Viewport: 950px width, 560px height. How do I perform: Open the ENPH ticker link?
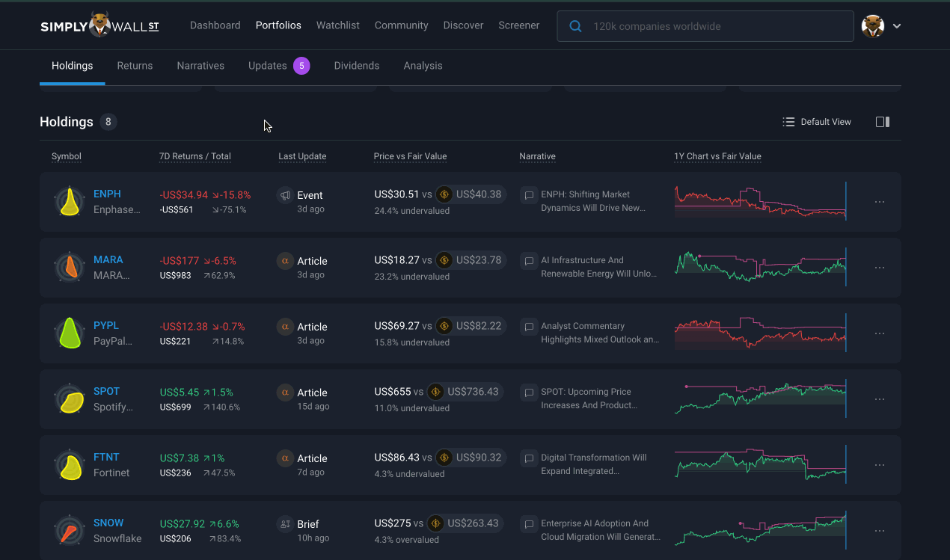tap(107, 194)
